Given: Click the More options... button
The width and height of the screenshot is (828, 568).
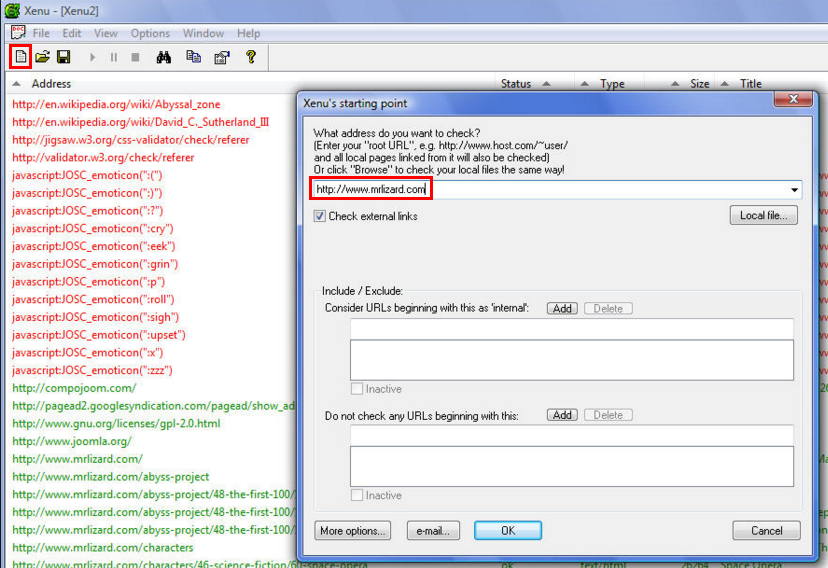Looking at the screenshot, I should click(x=353, y=531).
